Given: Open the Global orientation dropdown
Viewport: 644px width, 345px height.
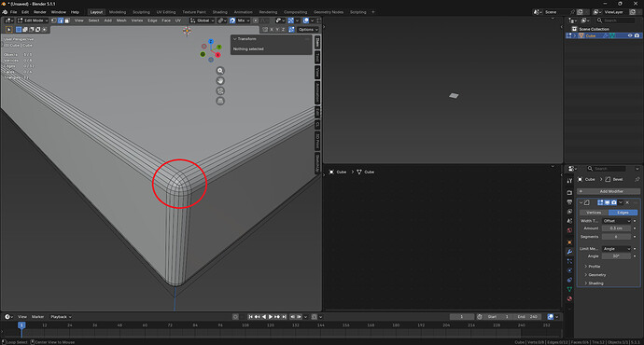Looking at the screenshot, I should (203, 21).
